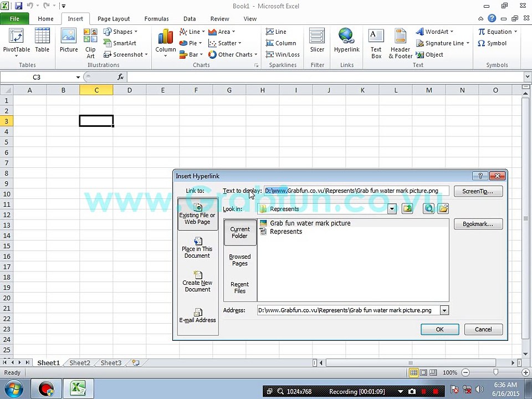
Task: Switch to the Formulas tab
Action: click(156, 19)
